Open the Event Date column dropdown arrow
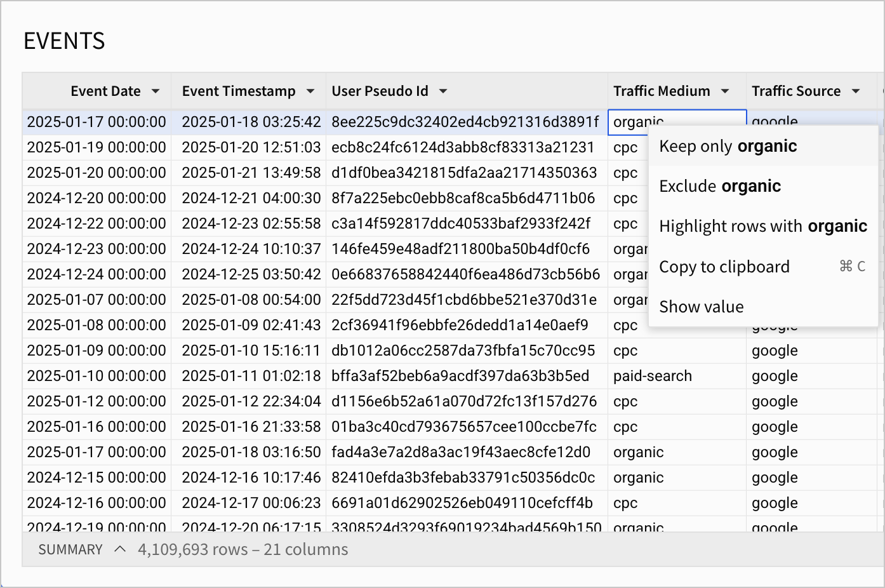The image size is (885, 588). pyautogui.click(x=156, y=91)
